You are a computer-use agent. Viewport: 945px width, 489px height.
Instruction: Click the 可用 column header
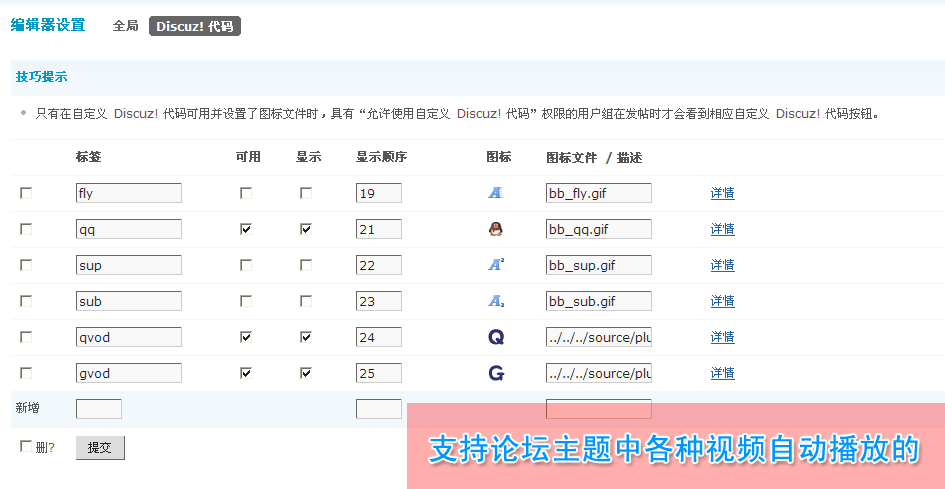(248, 157)
